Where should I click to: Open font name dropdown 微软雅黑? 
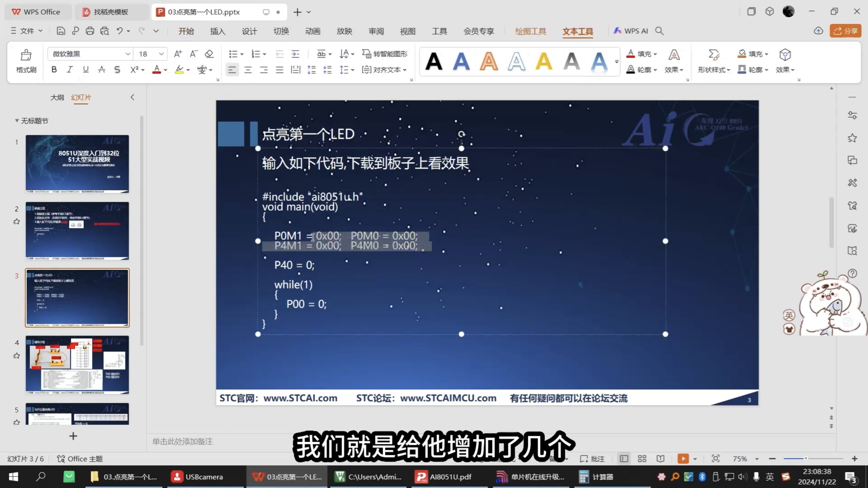pyautogui.click(x=127, y=54)
